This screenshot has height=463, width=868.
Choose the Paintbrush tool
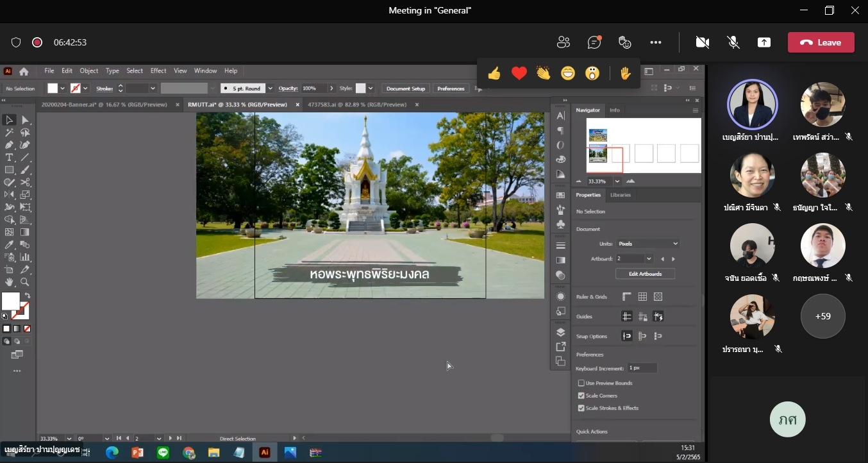tap(25, 170)
